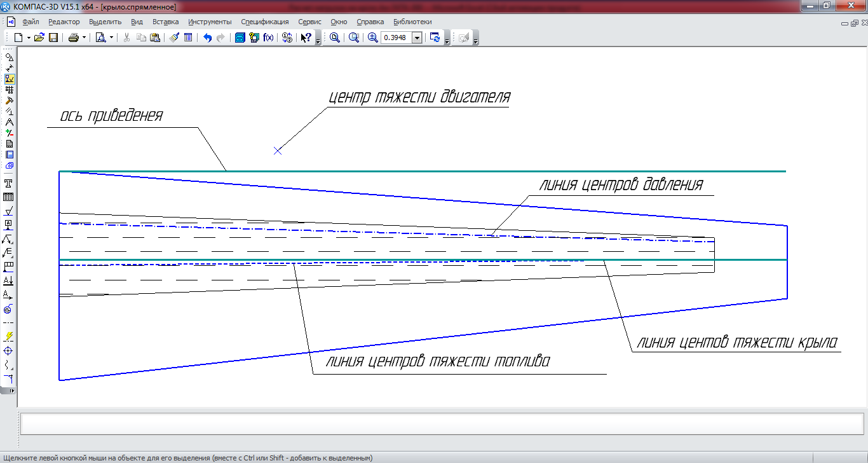Expand the New document dropdown arrow

(x=29, y=38)
